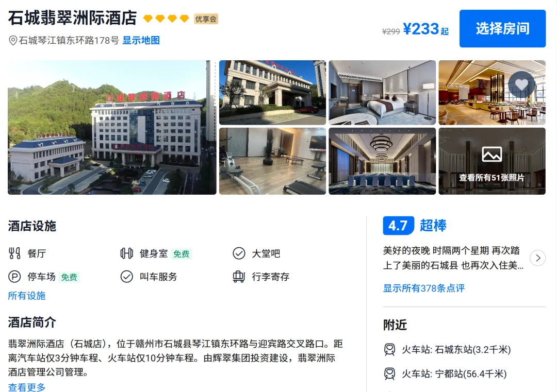Open the guest bedroom photo
This screenshot has height=392, width=557.
tap(382, 93)
